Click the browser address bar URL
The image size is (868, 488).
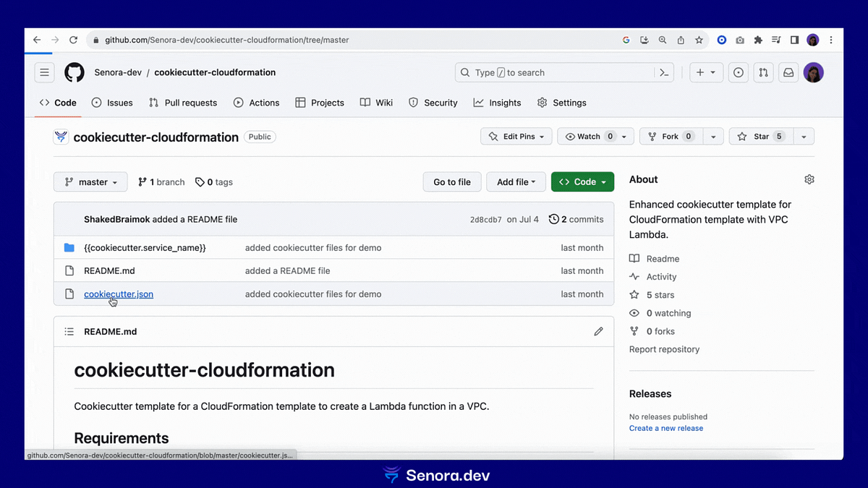click(x=227, y=40)
